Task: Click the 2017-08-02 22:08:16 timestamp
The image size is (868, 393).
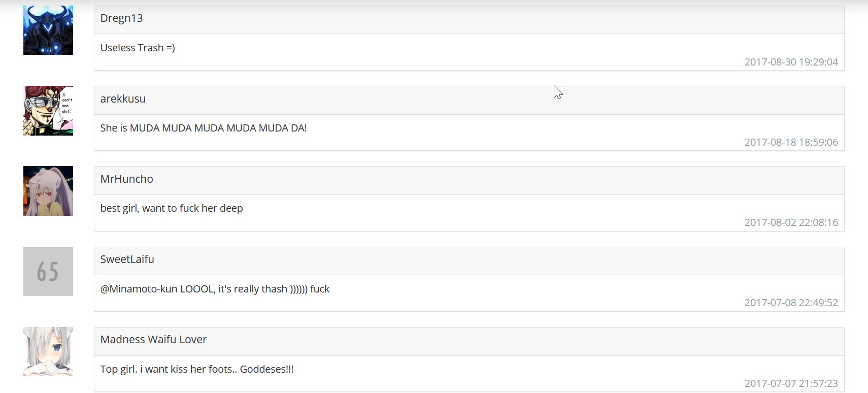Action: click(791, 222)
